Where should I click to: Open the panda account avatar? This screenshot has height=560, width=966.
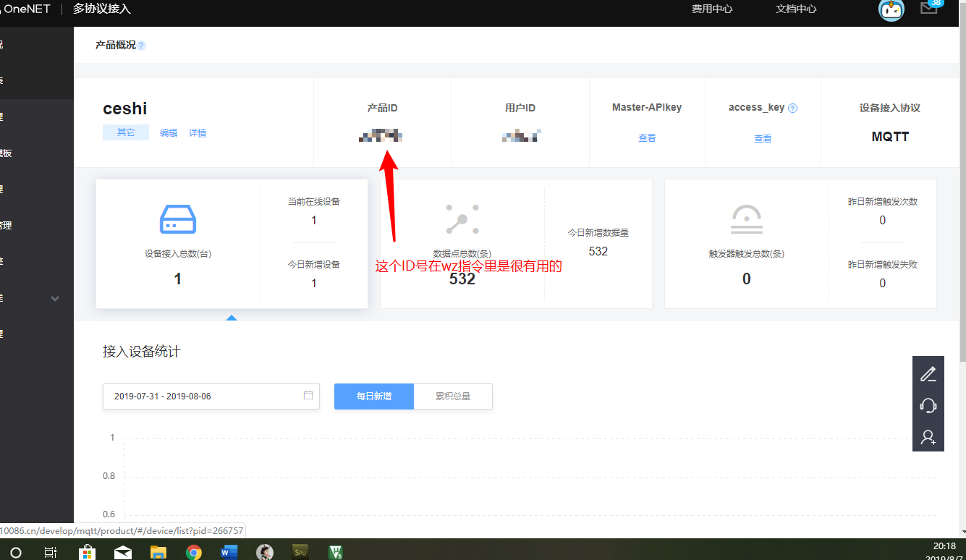point(891,11)
